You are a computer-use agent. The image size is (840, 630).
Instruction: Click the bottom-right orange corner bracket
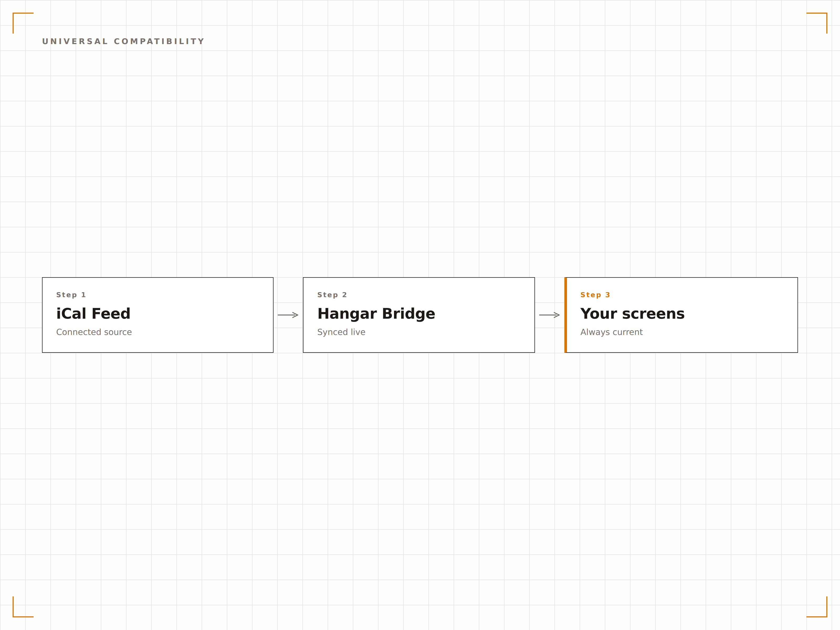point(817,607)
